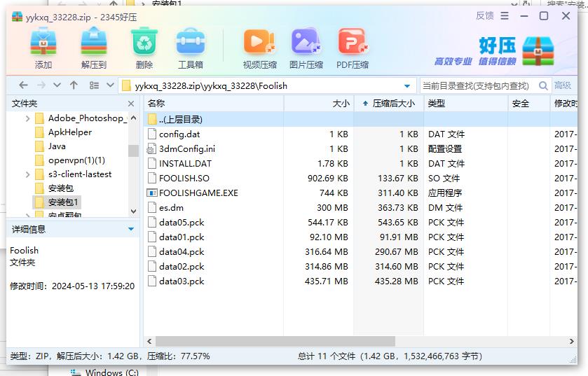Click the back navigation arrow
The image size is (588, 376).
point(23,85)
